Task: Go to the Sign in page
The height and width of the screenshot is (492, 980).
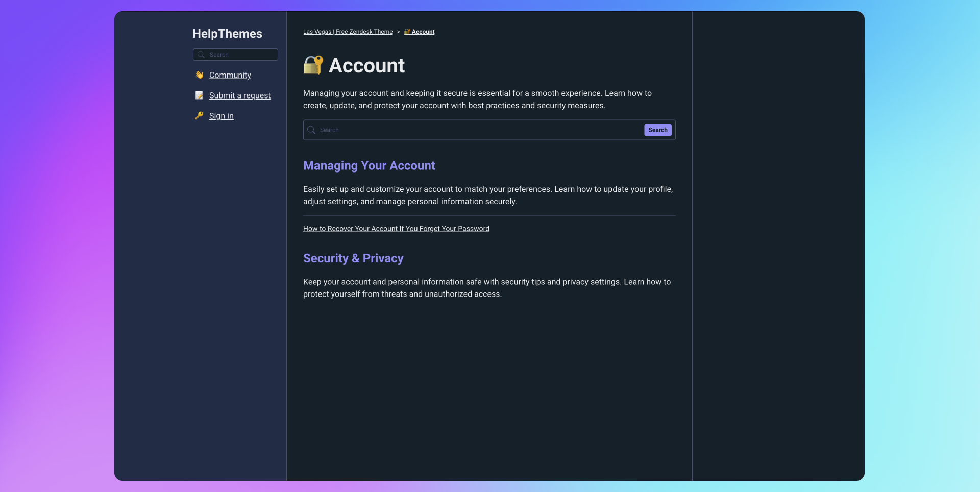Action: (221, 116)
